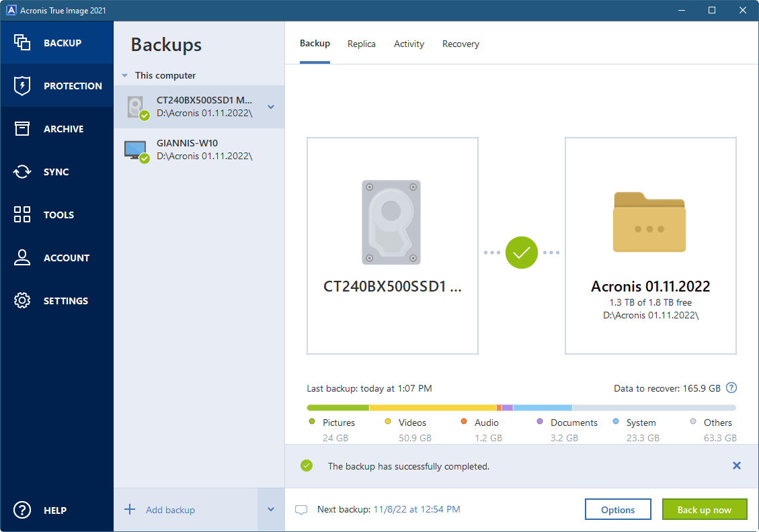Click the Documents legend dot
This screenshot has height=532, width=759.
pos(540,422)
